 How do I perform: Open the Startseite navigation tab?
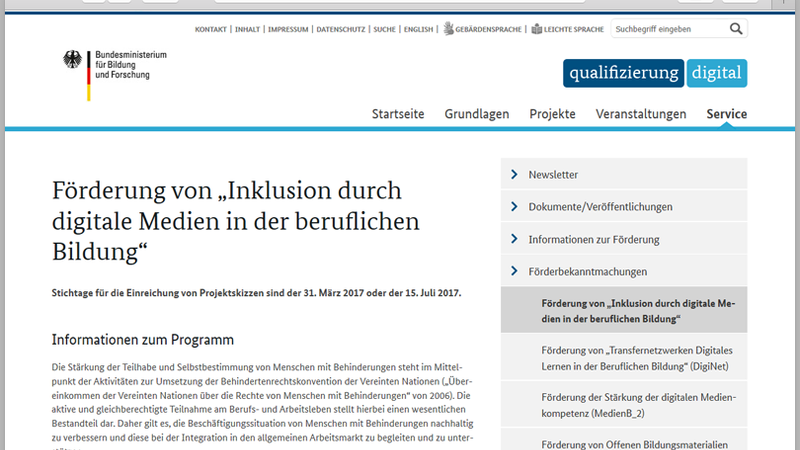(x=398, y=114)
